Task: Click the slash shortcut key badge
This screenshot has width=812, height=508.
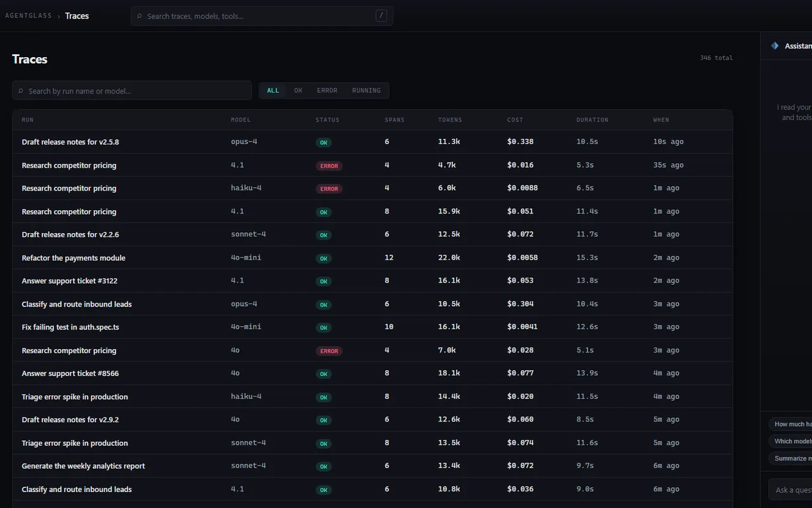Action: [x=381, y=16]
